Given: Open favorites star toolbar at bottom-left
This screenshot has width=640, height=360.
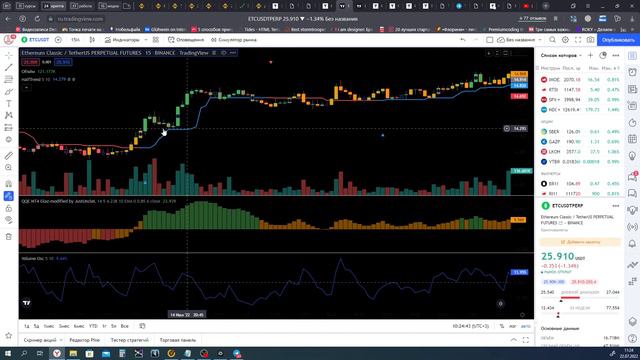Looking at the screenshot, I should click(x=9, y=336).
